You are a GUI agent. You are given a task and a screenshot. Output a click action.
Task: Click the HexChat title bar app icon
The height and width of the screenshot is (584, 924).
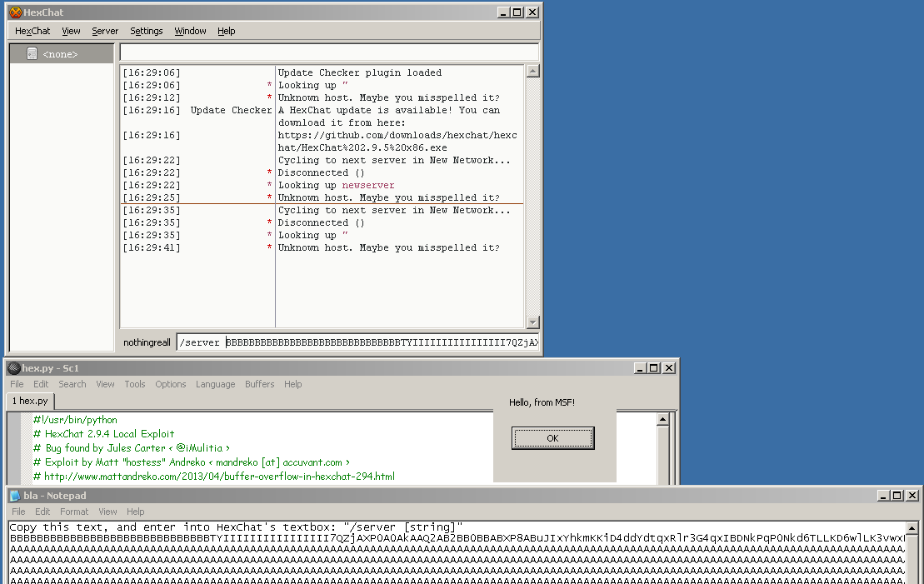(x=15, y=12)
